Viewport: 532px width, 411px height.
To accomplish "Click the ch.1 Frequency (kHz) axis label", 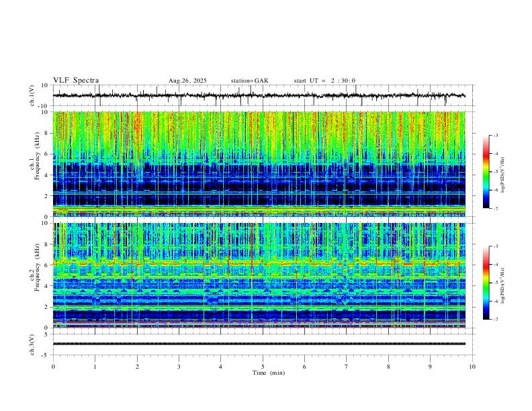I will pyautogui.click(x=35, y=156).
